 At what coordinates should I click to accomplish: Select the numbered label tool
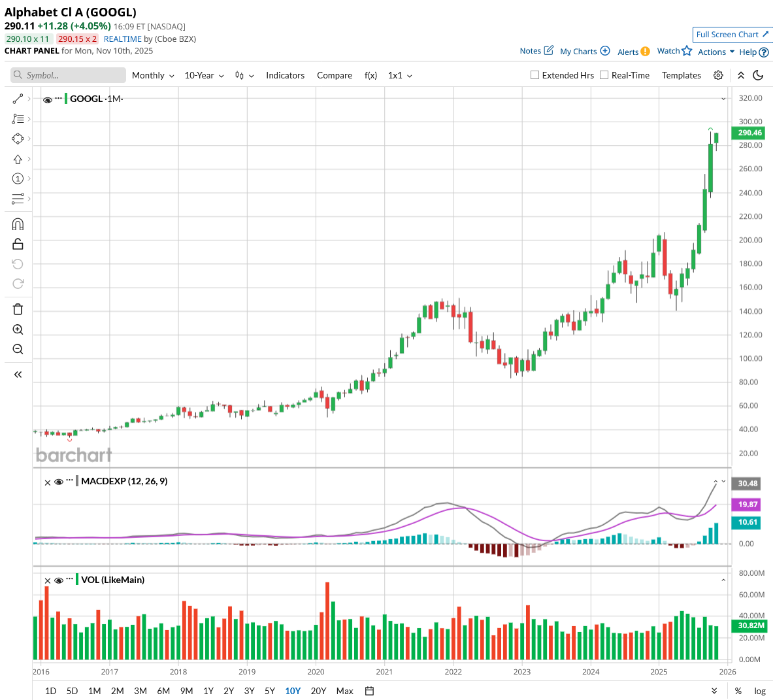pos(18,178)
